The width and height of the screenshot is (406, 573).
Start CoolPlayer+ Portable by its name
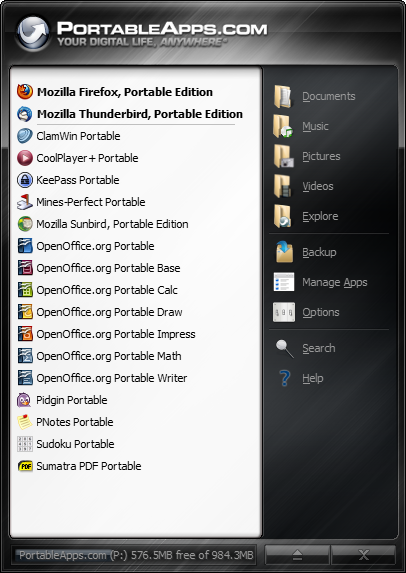87,158
